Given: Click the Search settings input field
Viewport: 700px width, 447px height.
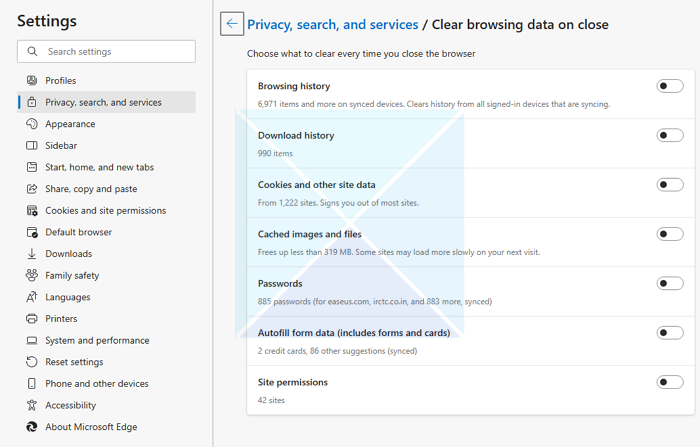Looking at the screenshot, I should [115, 51].
